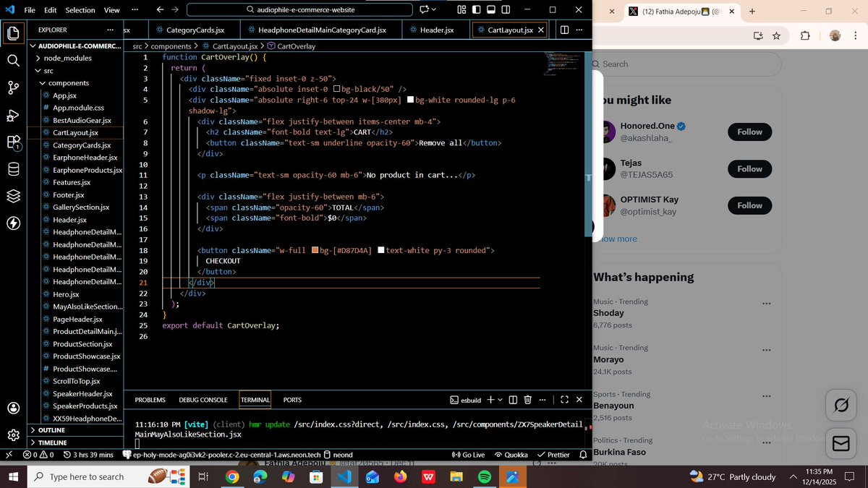Create a new terminal with plus icon
The image size is (868, 488).
(x=490, y=400)
